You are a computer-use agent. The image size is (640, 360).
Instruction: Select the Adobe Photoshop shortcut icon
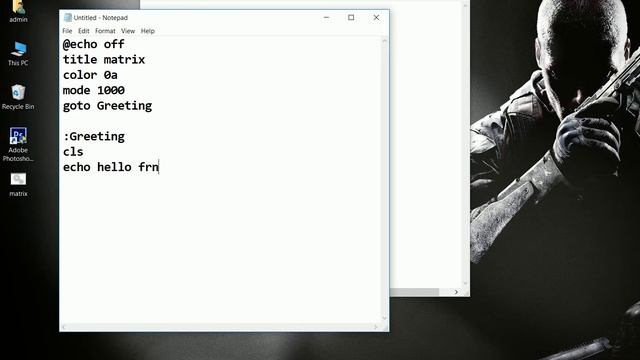tap(18, 144)
